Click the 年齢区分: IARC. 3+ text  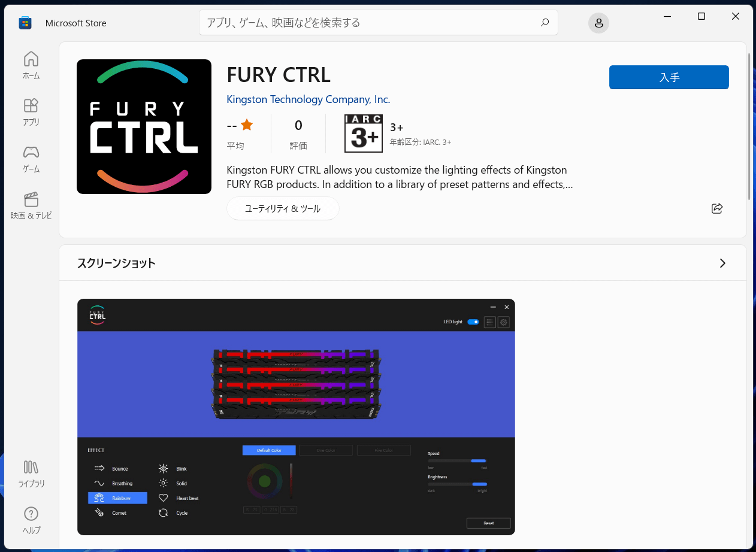pyautogui.click(x=421, y=142)
